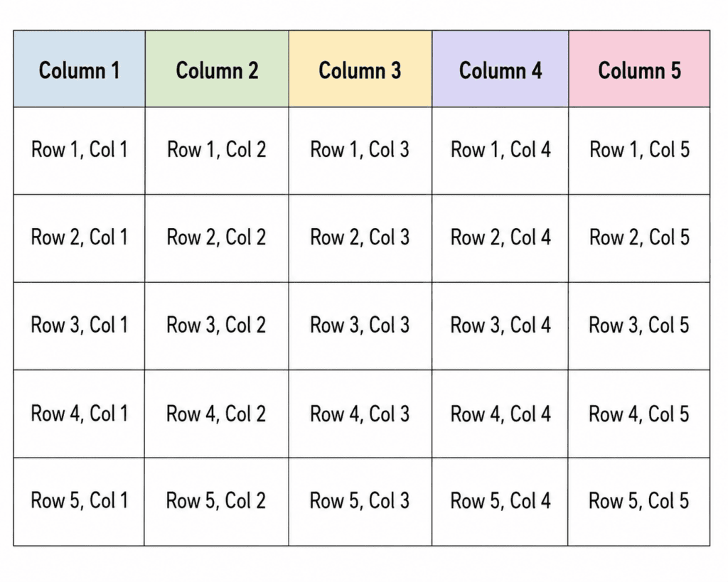Click cell Row 2, Col 4

click(500, 238)
